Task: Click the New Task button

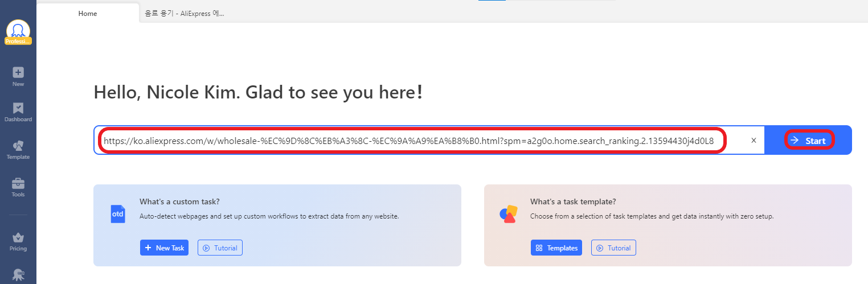Action: click(164, 248)
